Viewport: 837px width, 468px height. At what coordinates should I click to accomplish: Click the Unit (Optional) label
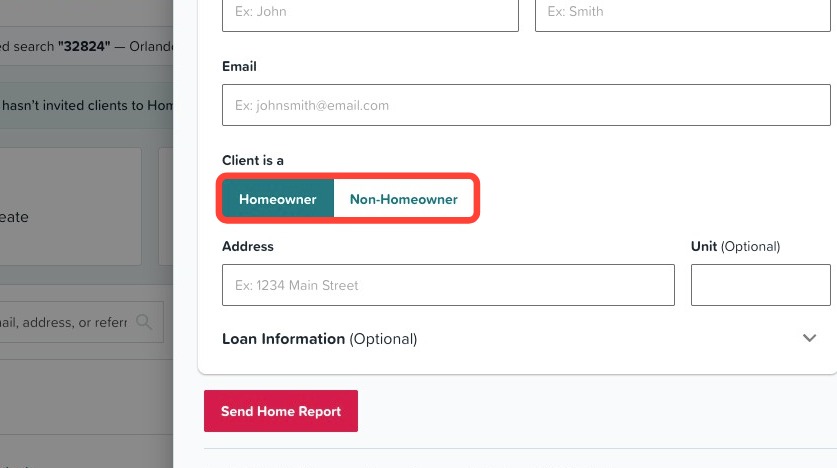(736, 246)
